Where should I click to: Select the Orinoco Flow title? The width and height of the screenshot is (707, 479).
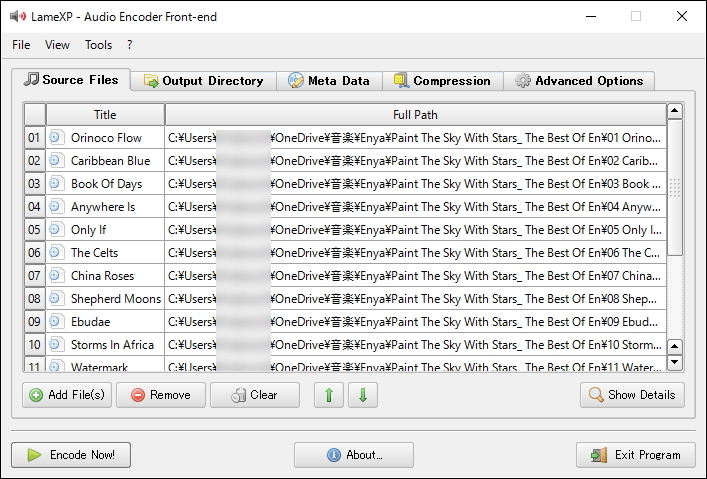(x=106, y=138)
